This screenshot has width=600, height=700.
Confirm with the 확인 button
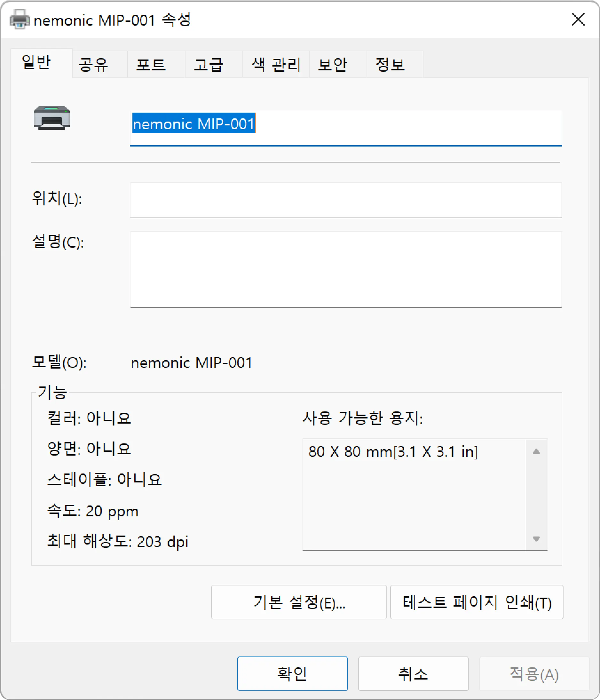click(292, 674)
